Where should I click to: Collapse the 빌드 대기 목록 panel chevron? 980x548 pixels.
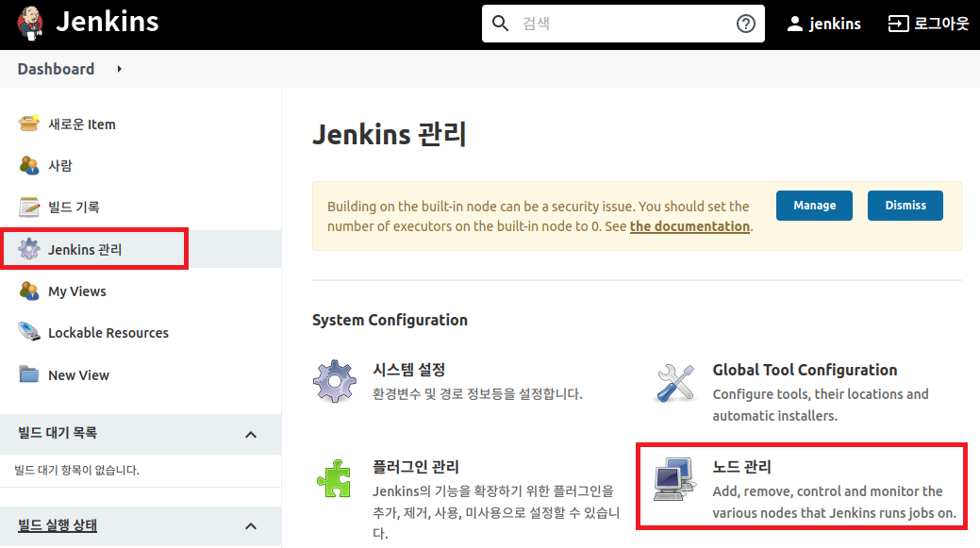click(251, 434)
